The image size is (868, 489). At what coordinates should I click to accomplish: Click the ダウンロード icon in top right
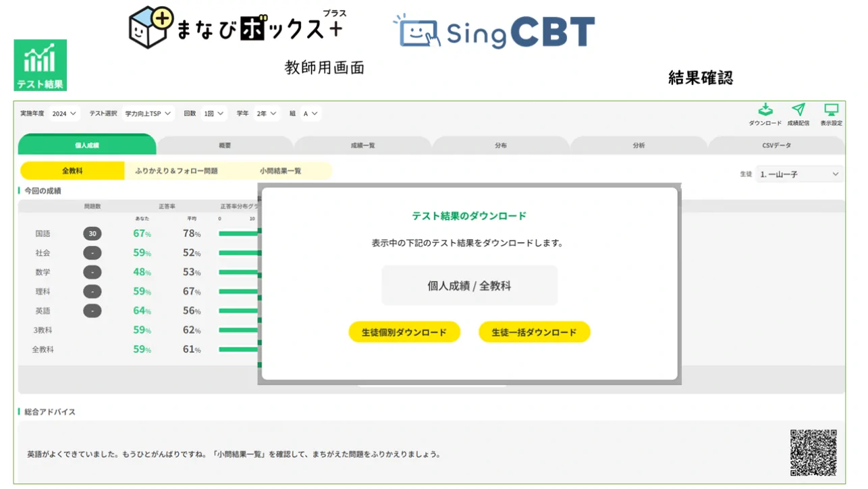pyautogui.click(x=765, y=111)
